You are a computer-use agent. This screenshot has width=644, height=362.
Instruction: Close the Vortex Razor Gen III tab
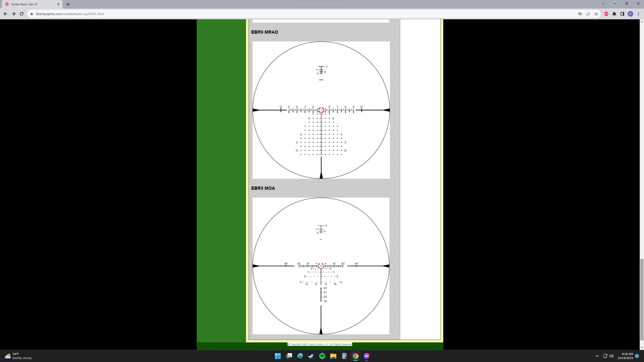[x=58, y=4]
